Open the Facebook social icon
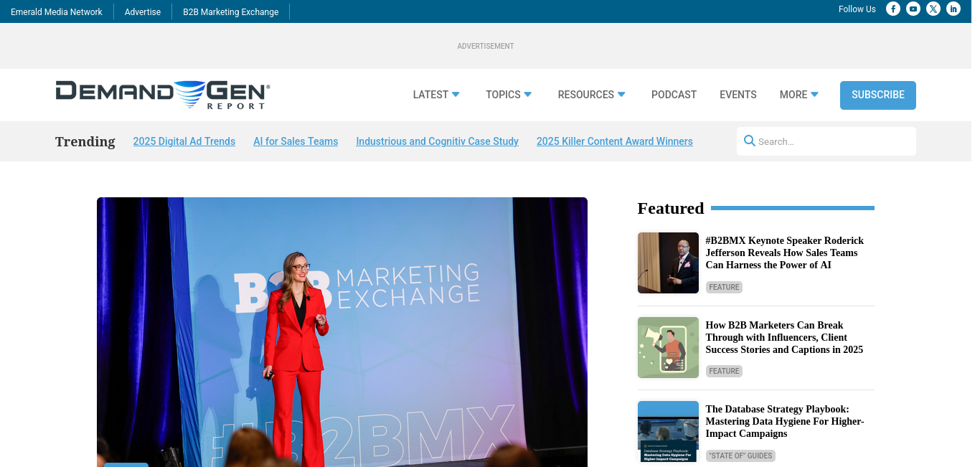980x467 pixels. tap(893, 9)
